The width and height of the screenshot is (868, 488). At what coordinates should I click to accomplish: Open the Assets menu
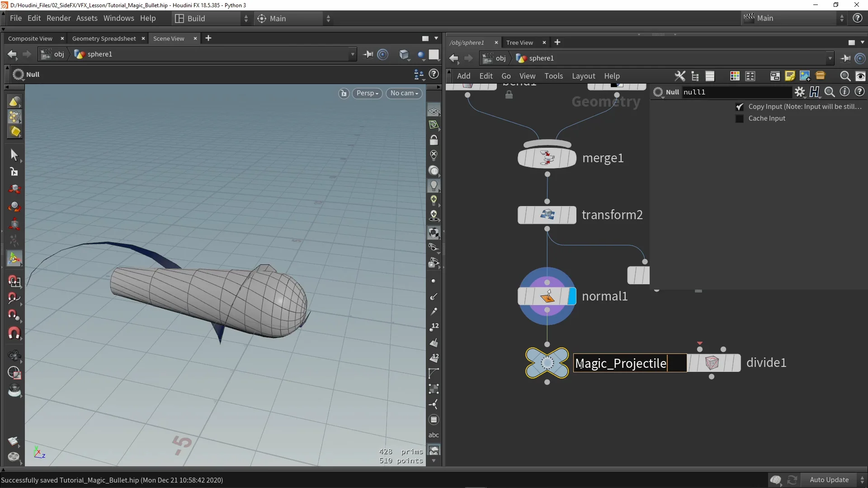click(87, 18)
